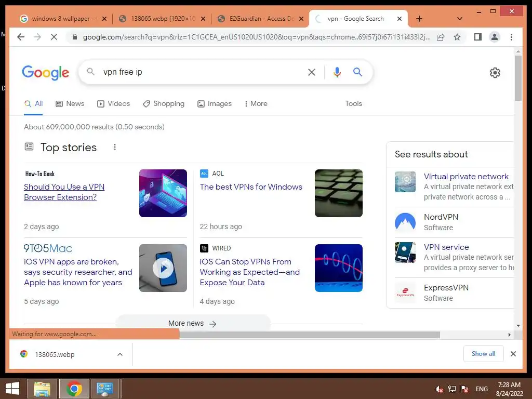
Task: View site information via the lock icon
Action: click(x=75, y=37)
